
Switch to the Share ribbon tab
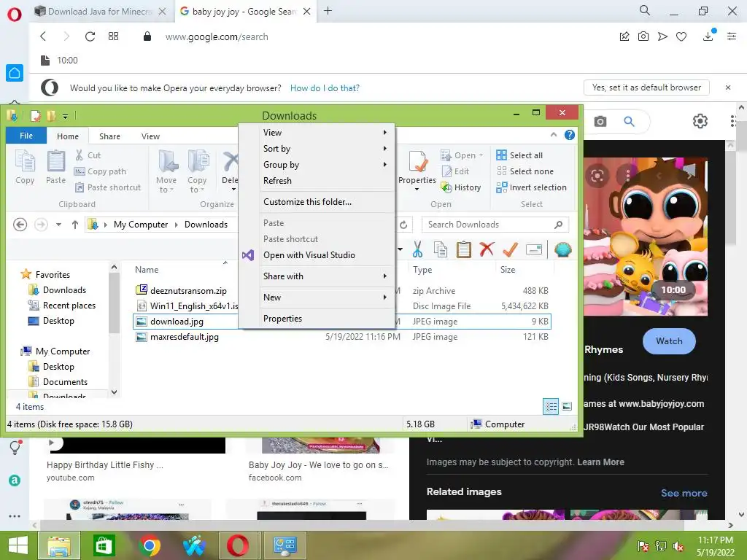pos(109,136)
